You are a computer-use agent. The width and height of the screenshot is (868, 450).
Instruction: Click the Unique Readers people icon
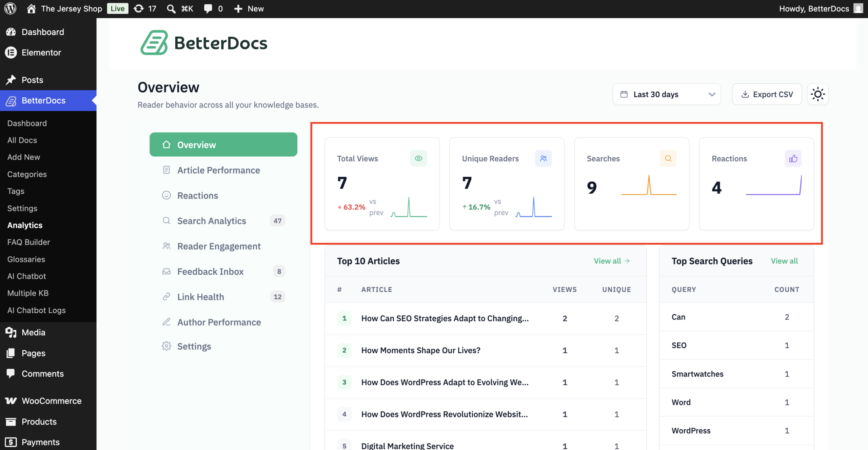(x=543, y=158)
